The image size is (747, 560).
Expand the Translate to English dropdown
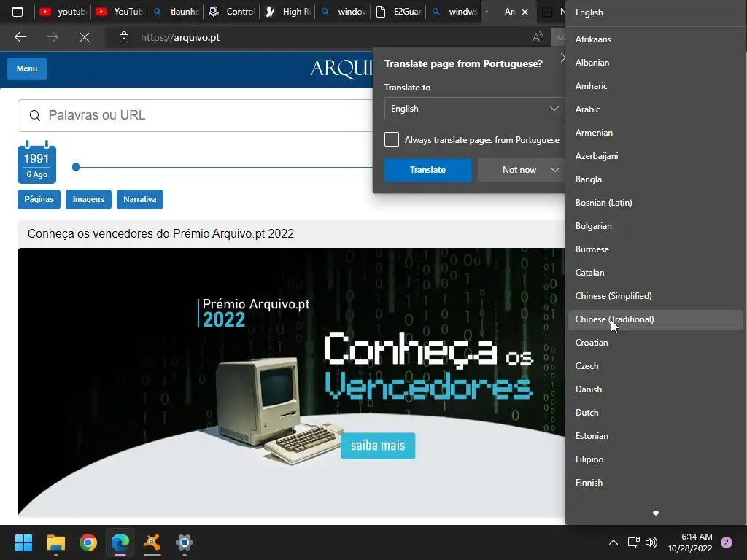point(474,109)
